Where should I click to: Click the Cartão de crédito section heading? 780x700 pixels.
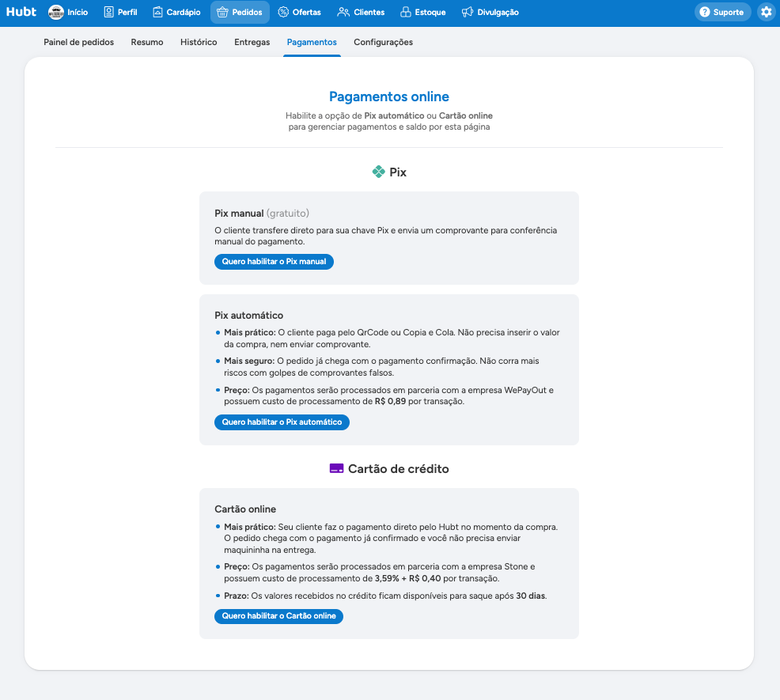coord(399,469)
